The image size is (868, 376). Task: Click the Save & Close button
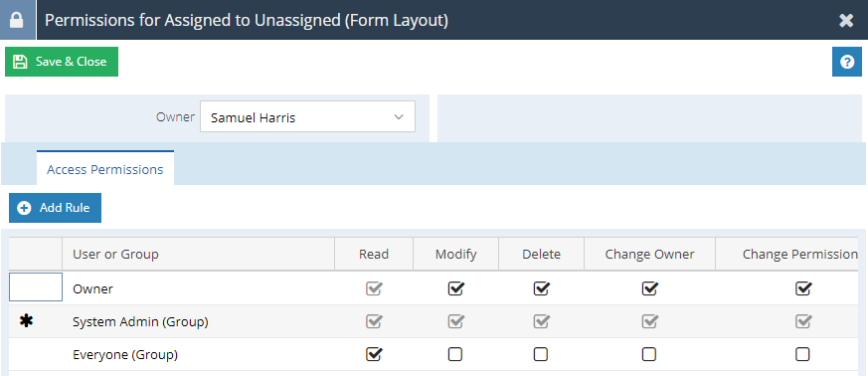[62, 62]
